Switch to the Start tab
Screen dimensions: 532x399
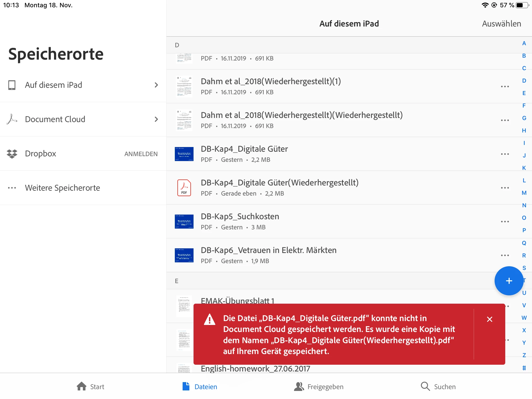(x=90, y=387)
